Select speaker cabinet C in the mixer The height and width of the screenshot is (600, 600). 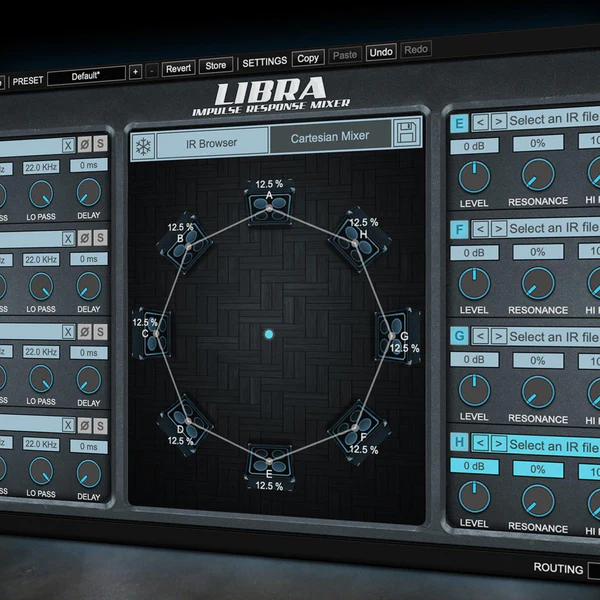(x=152, y=333)
